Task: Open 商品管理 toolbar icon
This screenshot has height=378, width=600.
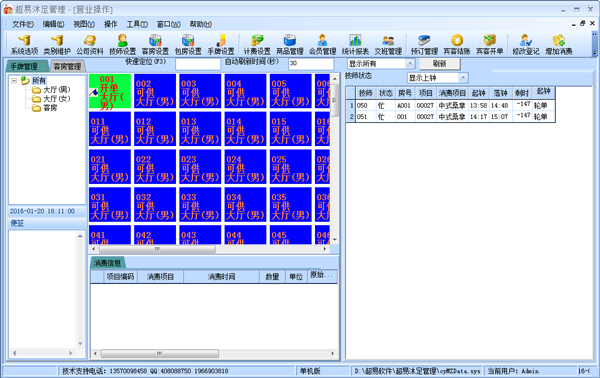Action: tap(290, 45)
